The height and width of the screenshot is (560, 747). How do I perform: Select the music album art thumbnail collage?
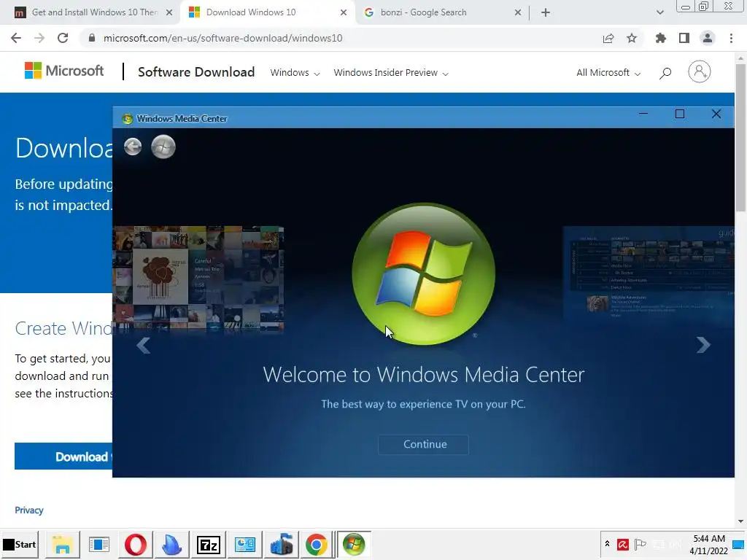coord(198,279)
